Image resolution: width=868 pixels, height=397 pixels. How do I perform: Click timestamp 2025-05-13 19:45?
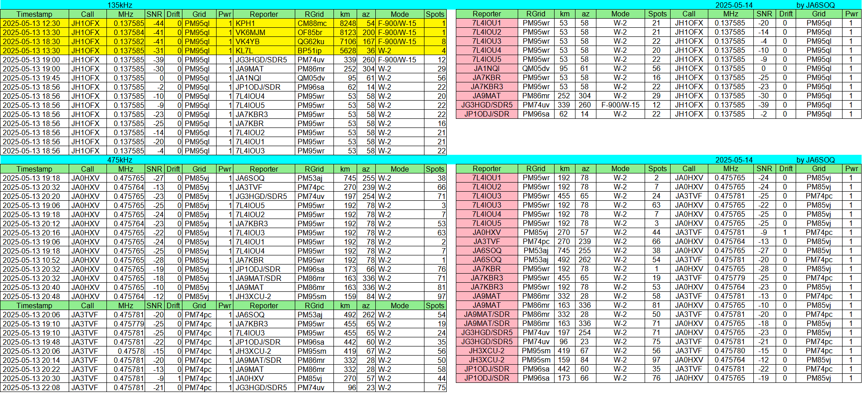(x=35, y=78)
